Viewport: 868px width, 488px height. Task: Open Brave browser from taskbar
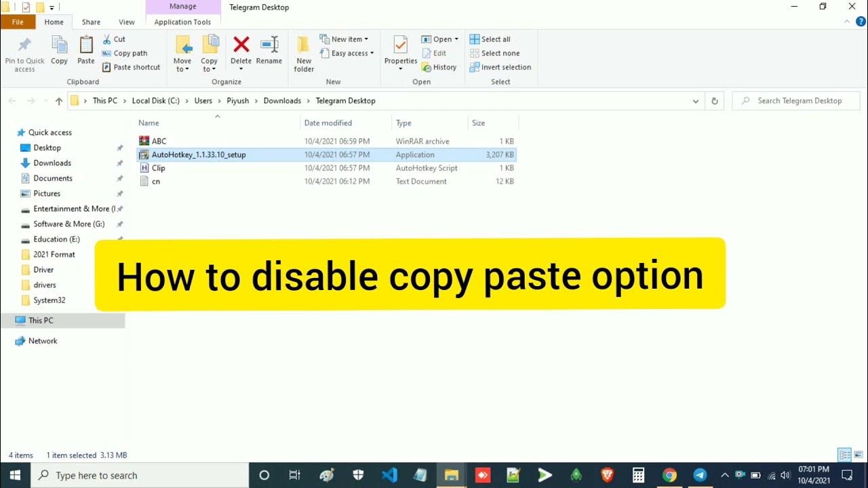[607, 475]
